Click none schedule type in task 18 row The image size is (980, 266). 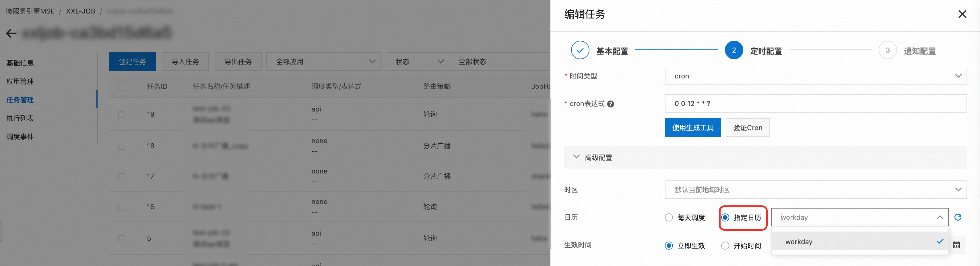[x=319, y=141]
